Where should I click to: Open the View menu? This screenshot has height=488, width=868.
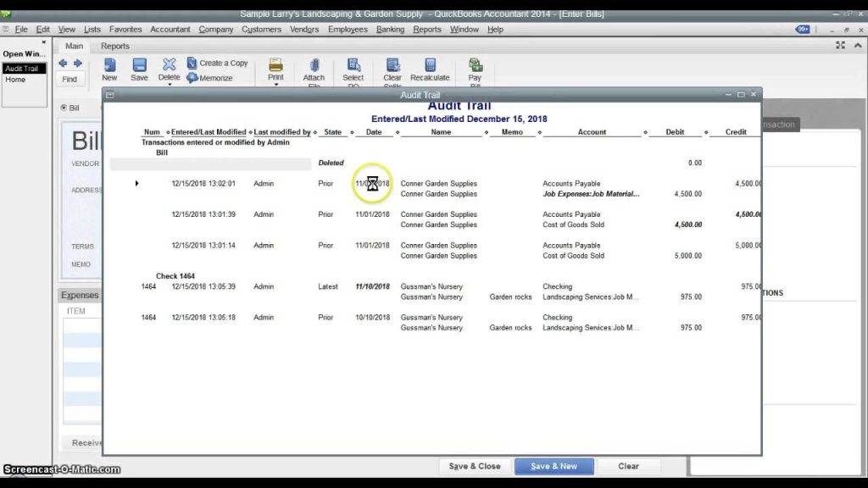point(66,30)
